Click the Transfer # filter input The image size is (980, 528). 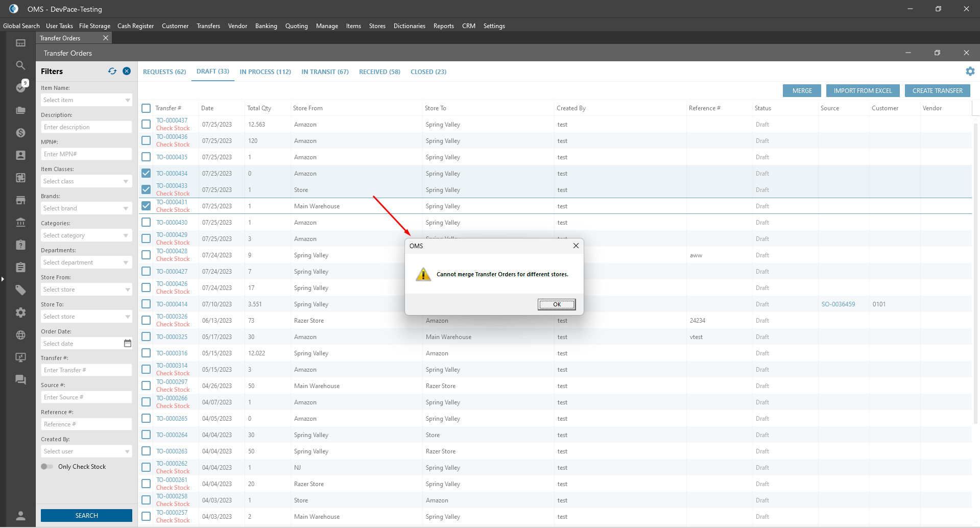coord(86,370)
